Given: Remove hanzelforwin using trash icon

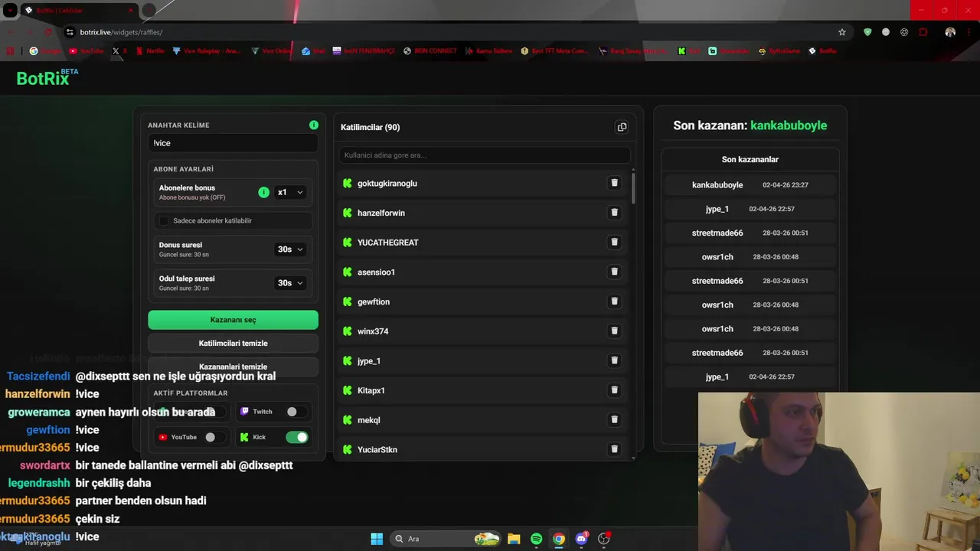Looking at the screenshot, I should (x=614, y=213).
